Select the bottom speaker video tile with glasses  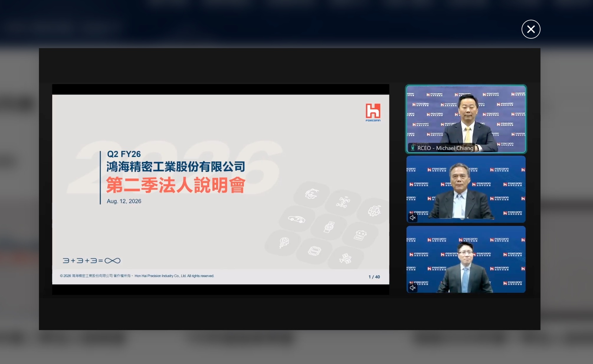point(466,259)
